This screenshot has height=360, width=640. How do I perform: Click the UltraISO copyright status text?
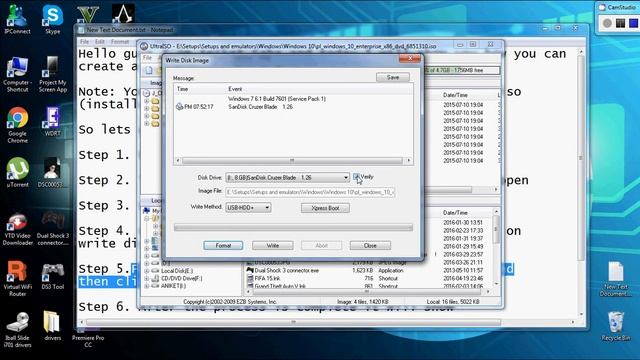point(230,302)
